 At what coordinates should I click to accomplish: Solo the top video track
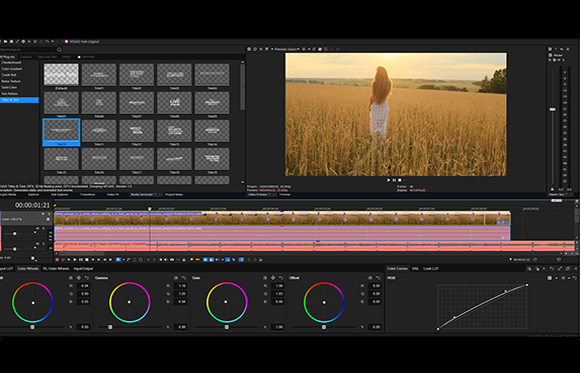point(49,214)
